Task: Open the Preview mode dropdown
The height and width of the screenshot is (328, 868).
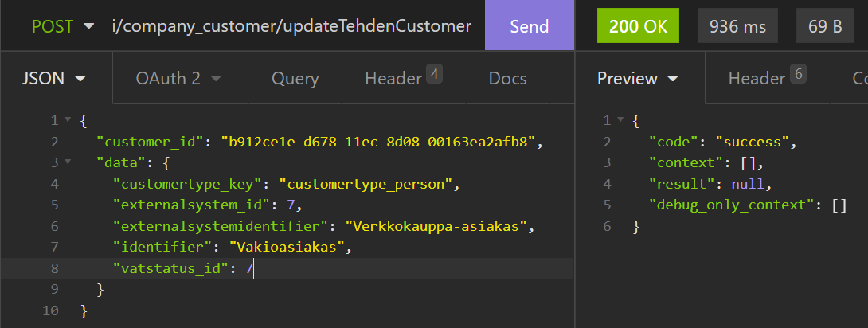Action: [637, 78]
